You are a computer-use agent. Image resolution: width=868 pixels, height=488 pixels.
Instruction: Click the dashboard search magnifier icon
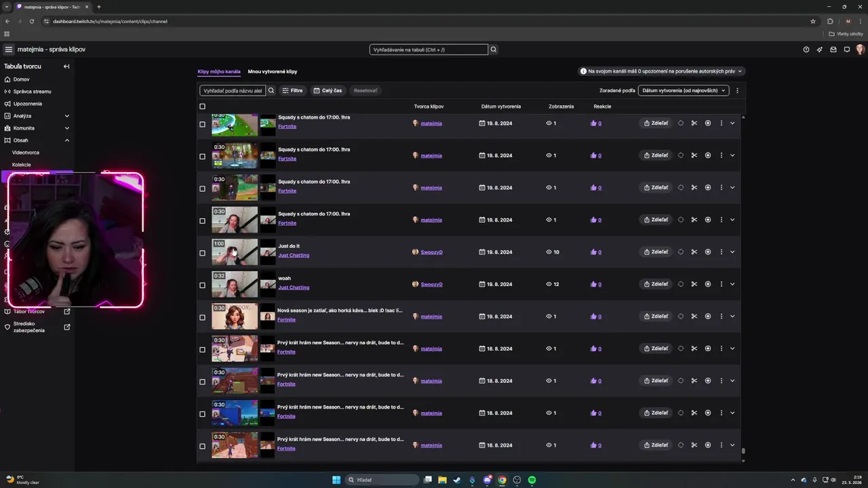pyautogui.click(x=494, y=49)
